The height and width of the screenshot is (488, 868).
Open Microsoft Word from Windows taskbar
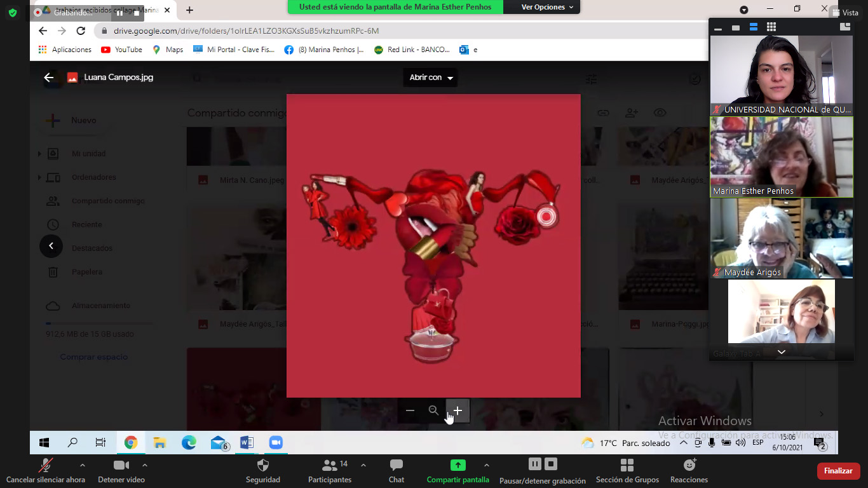pyautogui.click(x=247, y=443)
